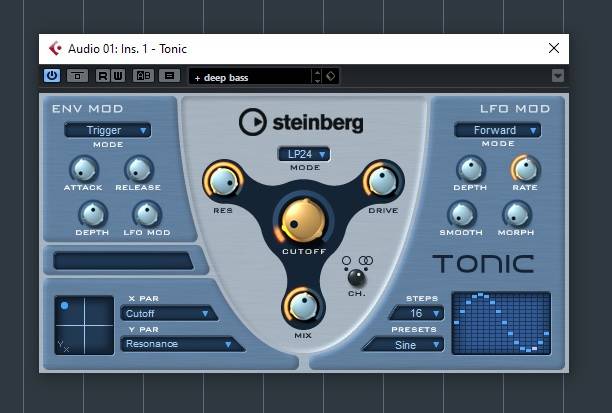Click the LFO step sequencer grid
612x413 pixels.
[501, 323]
